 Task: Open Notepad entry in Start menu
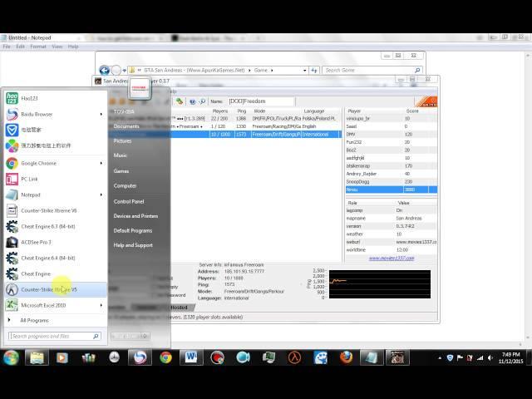(56, 195)
